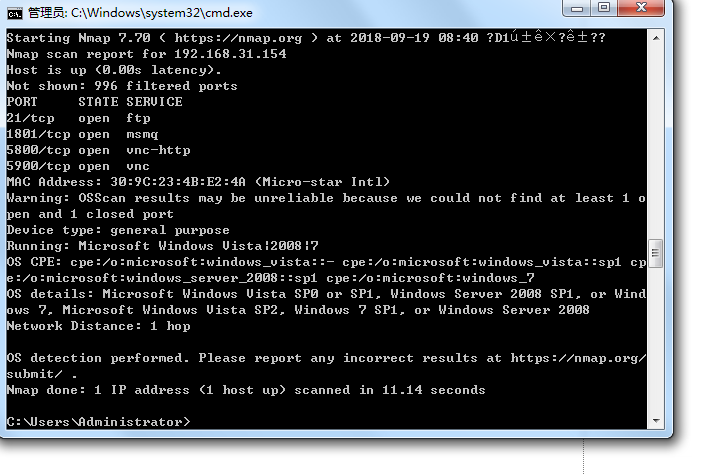Click the scrollbar down arrow

(656, 421)
